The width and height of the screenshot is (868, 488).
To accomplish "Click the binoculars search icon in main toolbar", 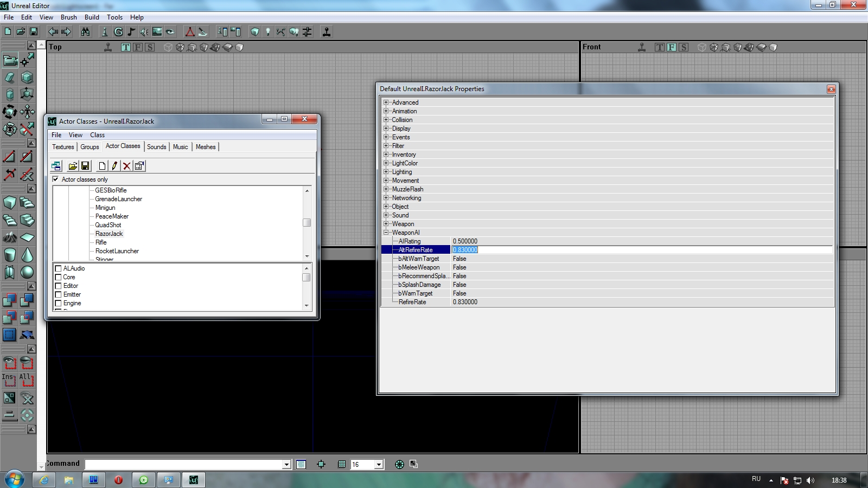I will (x=85, y=32).
